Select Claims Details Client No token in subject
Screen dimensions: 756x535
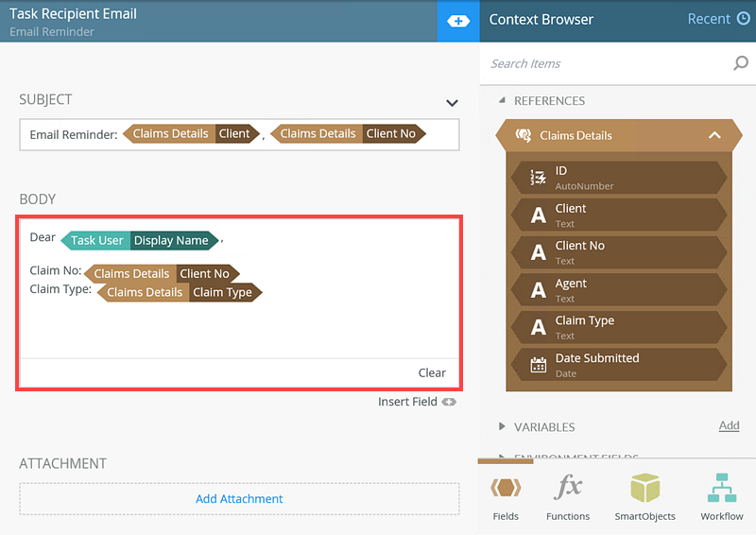tap(348, 133)
